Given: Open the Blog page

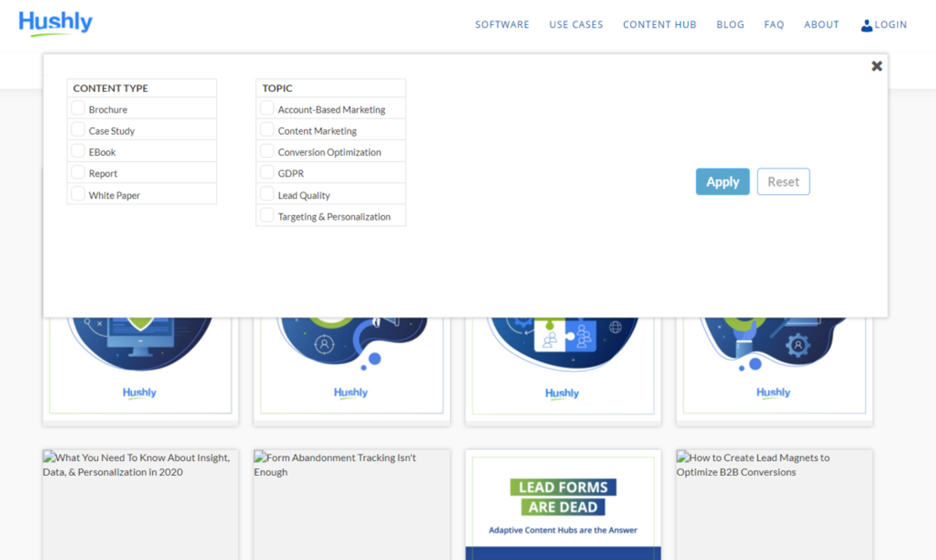Looking at the screenshot, I should click(x=731, y=25).
